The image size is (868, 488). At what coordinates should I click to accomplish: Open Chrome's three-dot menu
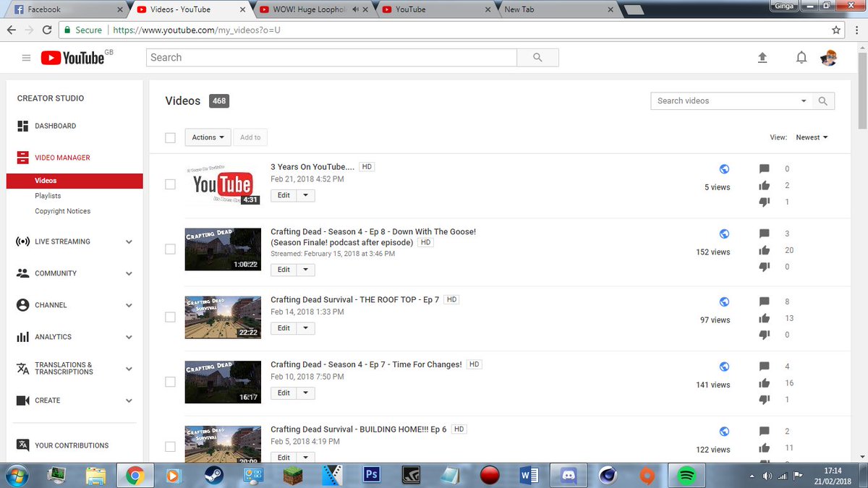[x=858, y=30]
